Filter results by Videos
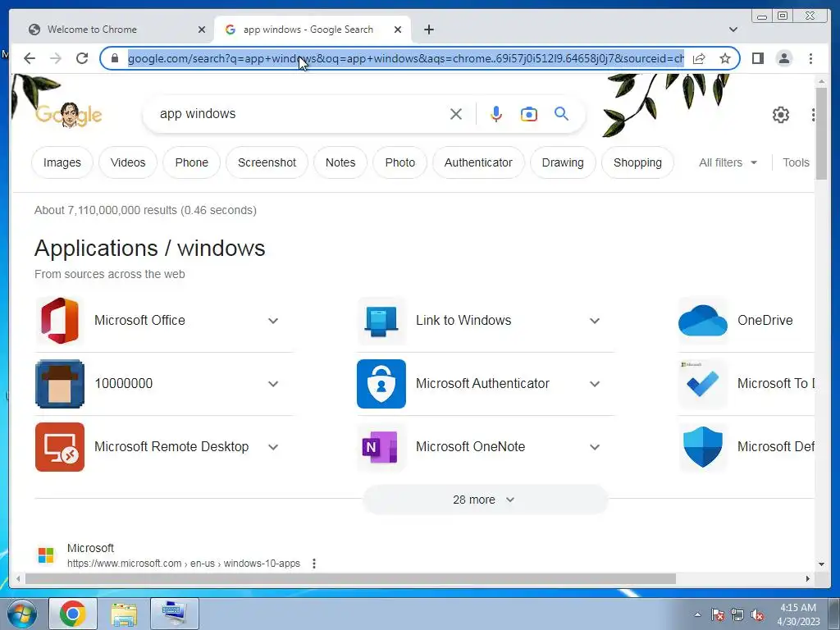This screenshot has width=840, height=630. tap(128, 163)
